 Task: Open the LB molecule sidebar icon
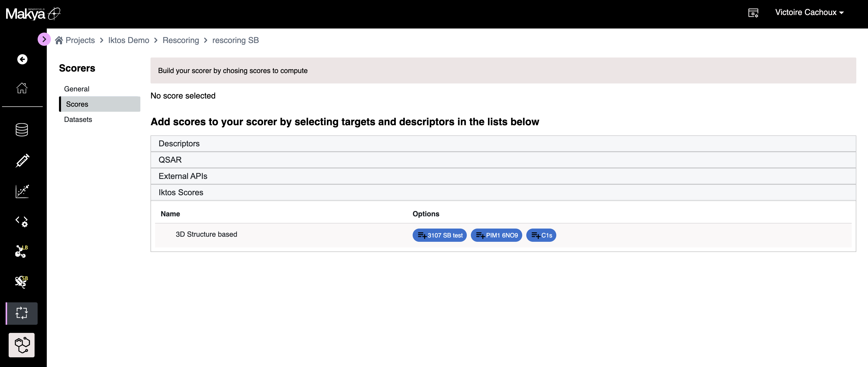coord(22,252)
